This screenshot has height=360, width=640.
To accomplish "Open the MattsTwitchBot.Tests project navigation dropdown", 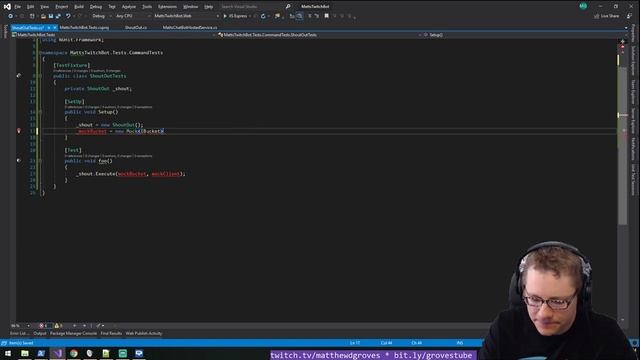I will [x=113, y=35].
